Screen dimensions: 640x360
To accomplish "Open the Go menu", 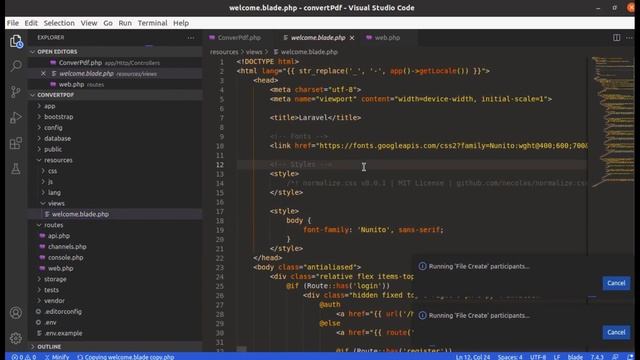I will [108, 23].
